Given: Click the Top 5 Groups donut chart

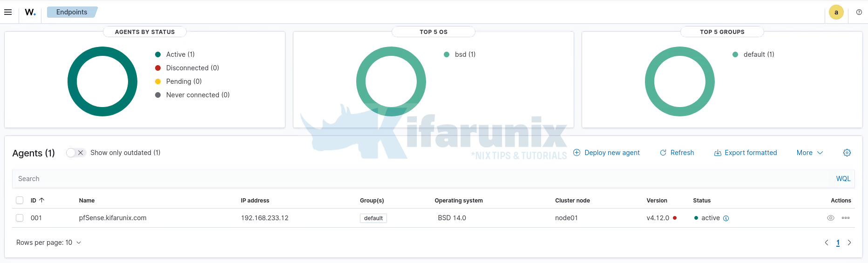Looking at the screenshot, I should (680, 81).
